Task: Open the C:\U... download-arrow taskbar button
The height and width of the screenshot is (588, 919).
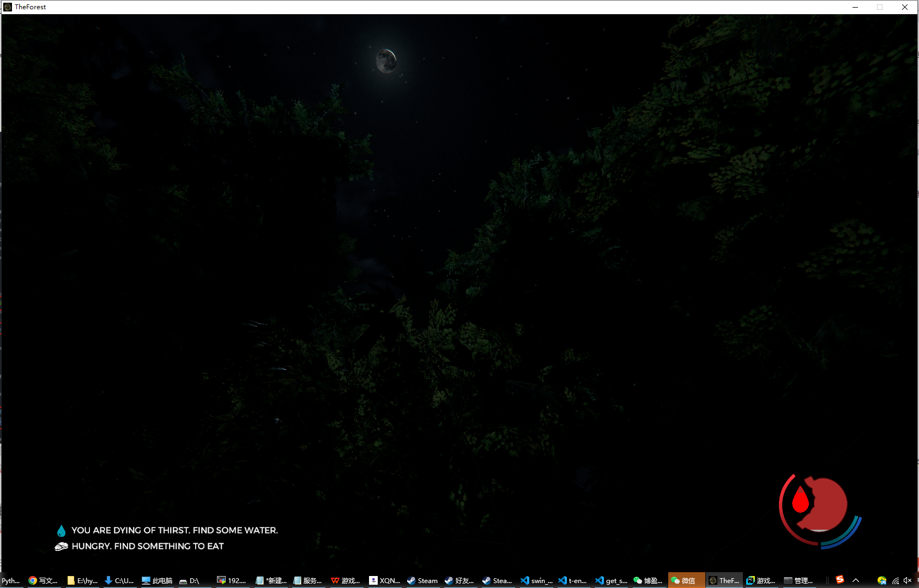Action: coord(119,580)
